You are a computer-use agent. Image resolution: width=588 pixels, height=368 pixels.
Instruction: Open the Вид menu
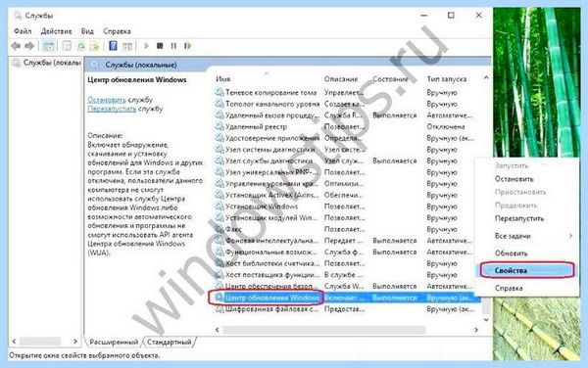[87, 31]
